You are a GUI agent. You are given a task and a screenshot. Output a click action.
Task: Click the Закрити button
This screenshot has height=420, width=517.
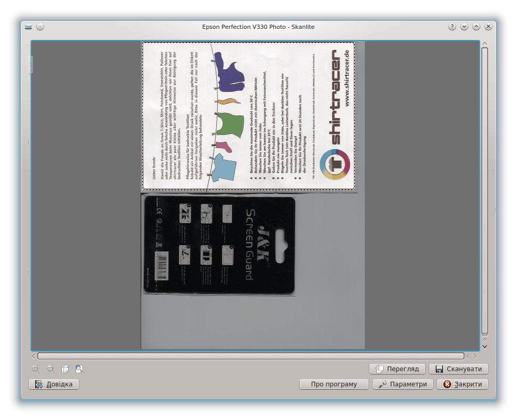tap(462, 384)
